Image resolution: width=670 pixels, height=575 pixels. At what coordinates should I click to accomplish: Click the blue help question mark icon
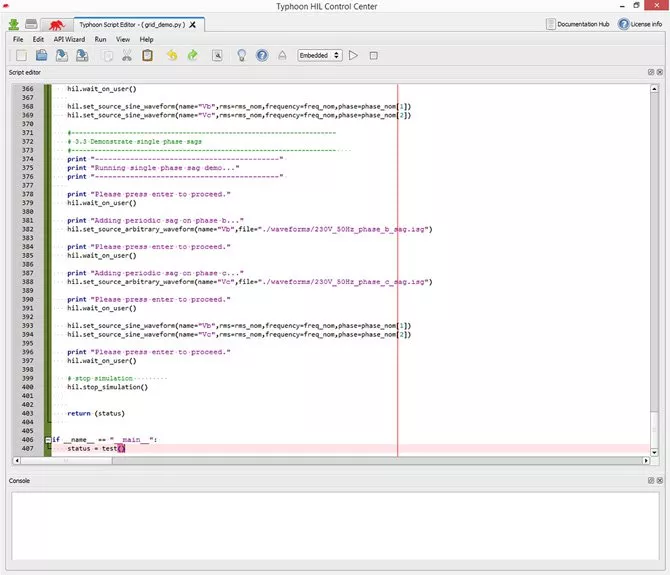tap(262, 56)
